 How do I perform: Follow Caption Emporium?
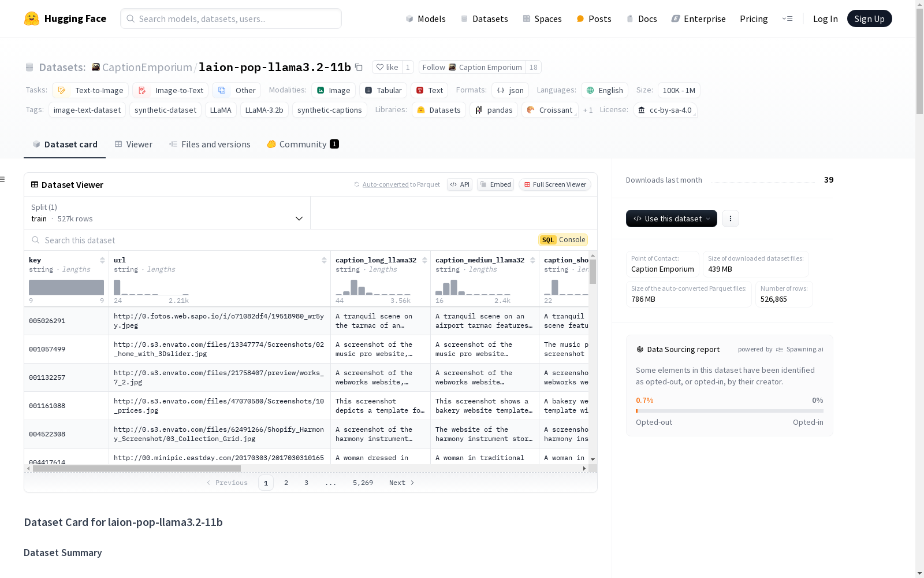(472, 67)
